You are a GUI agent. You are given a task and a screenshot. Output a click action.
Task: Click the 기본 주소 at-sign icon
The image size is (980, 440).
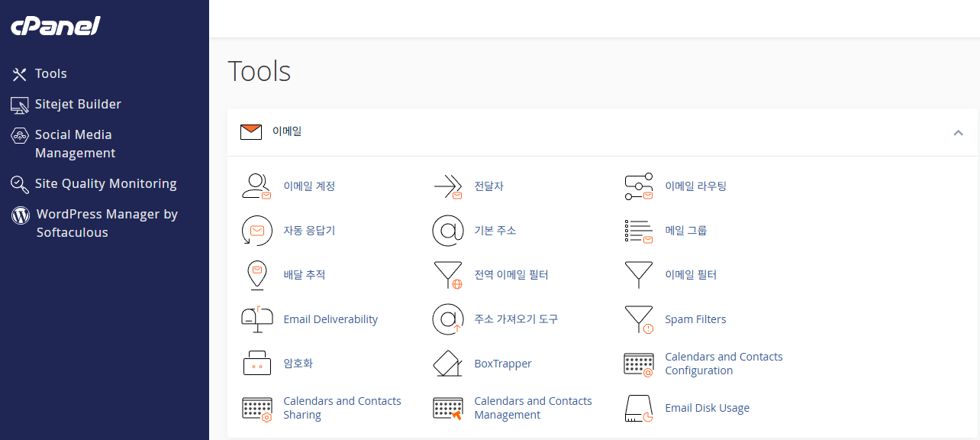click(448, 231)
